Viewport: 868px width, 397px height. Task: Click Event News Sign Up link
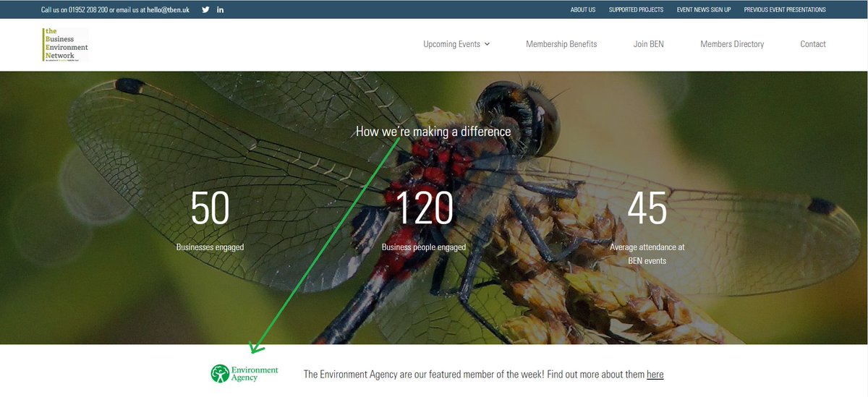704,9
